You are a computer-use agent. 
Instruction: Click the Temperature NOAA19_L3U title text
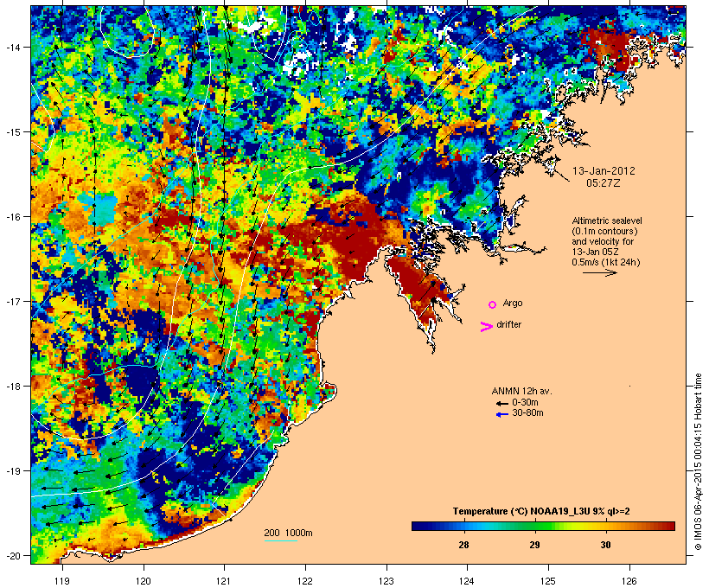(541, 511)
